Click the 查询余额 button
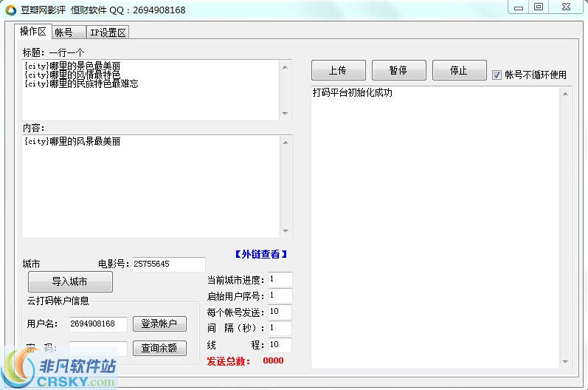 [x=159, y=348]
